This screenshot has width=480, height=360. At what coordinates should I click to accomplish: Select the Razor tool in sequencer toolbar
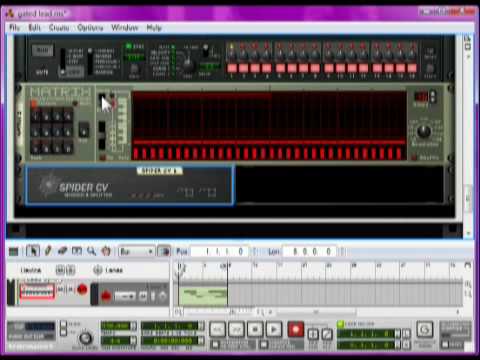pyautogui.click(x=77, y=251)
